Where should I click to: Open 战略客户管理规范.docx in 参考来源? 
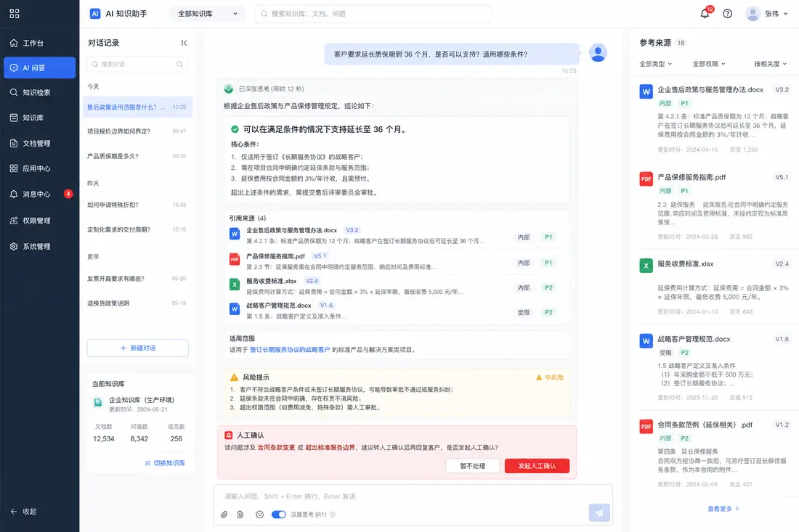click(x=694, y=340)
